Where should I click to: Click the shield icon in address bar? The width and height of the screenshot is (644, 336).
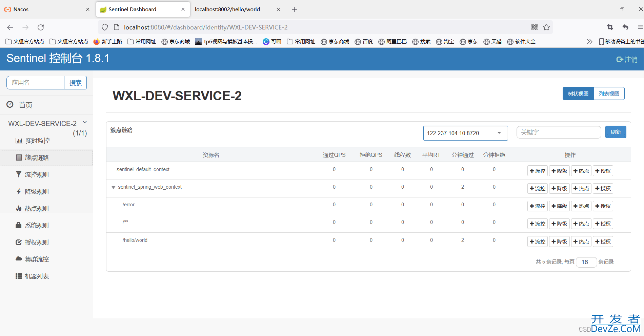[105, 27]
